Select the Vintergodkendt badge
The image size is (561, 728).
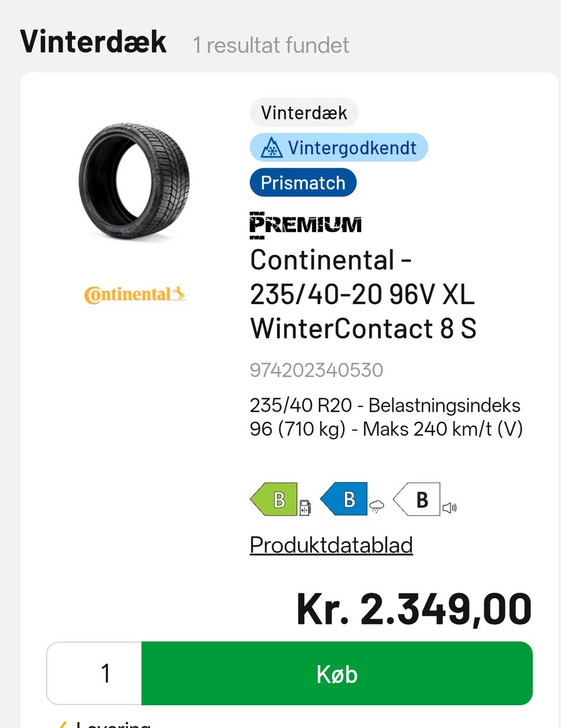[x=339, y=147]
